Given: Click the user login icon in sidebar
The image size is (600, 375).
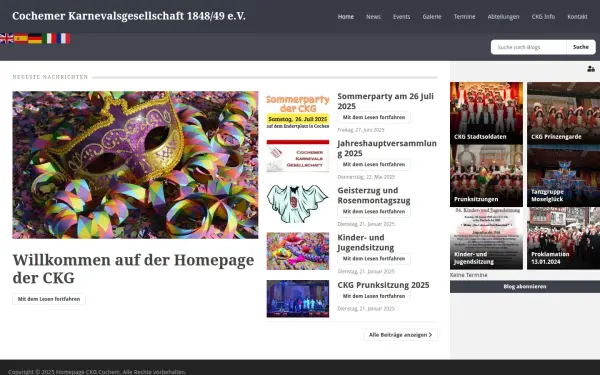Looking at the screenshot, I should point(591,69).
